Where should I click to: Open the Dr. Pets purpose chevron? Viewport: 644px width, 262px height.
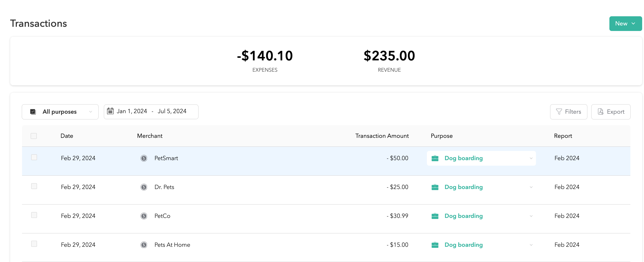531,187
